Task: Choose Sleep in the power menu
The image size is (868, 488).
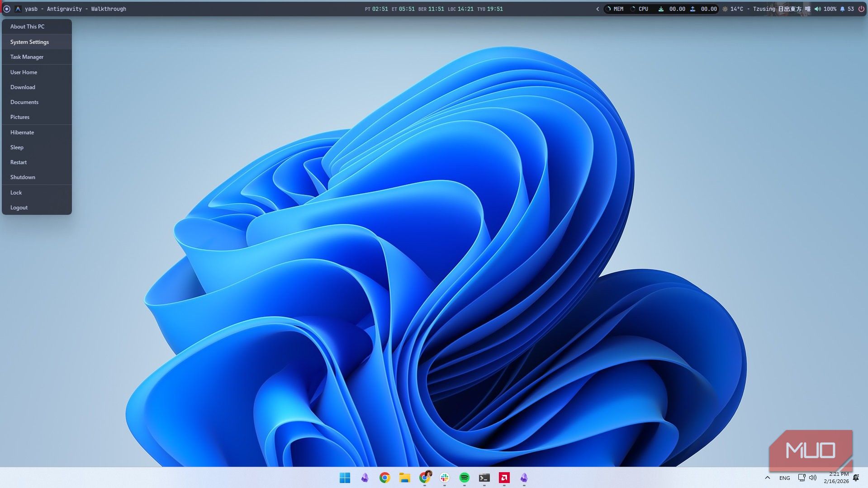Action: [37, 147]
